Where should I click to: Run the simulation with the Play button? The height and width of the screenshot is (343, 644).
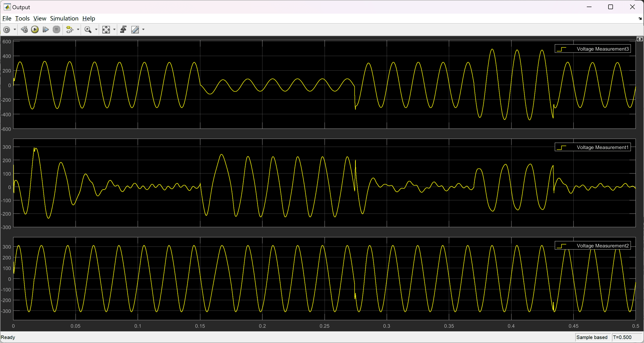coord(35,30)
